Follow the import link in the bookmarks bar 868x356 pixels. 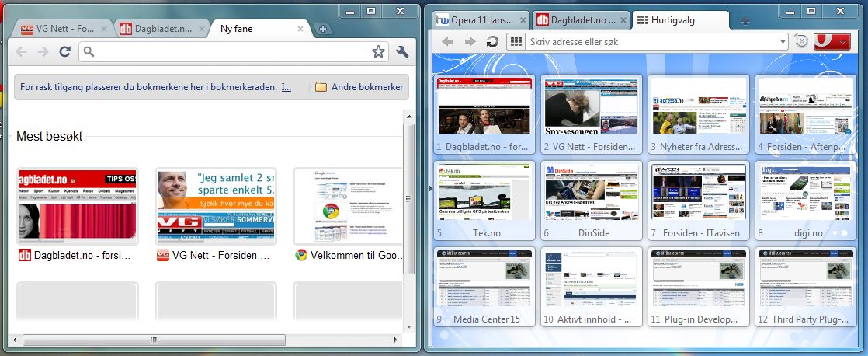click(x=286, y=87)
